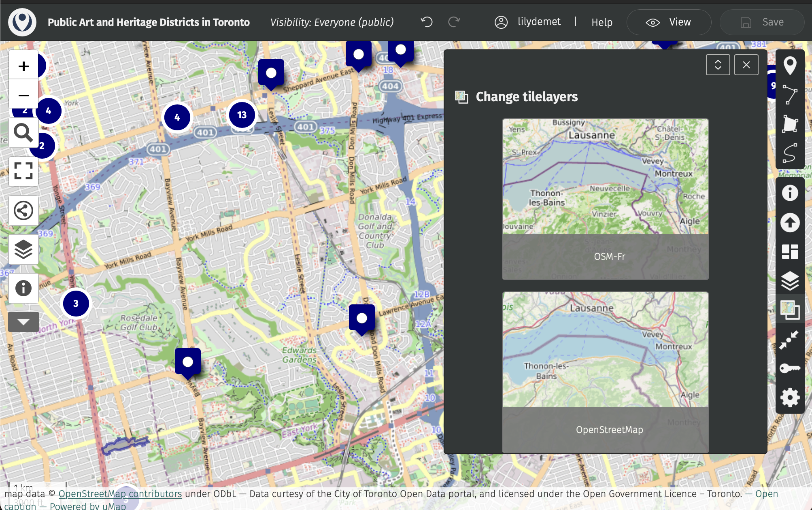The width and height of the screenshot is (812, 510).
Task: Open map advanced settings gear
Action: click(790, 397)
